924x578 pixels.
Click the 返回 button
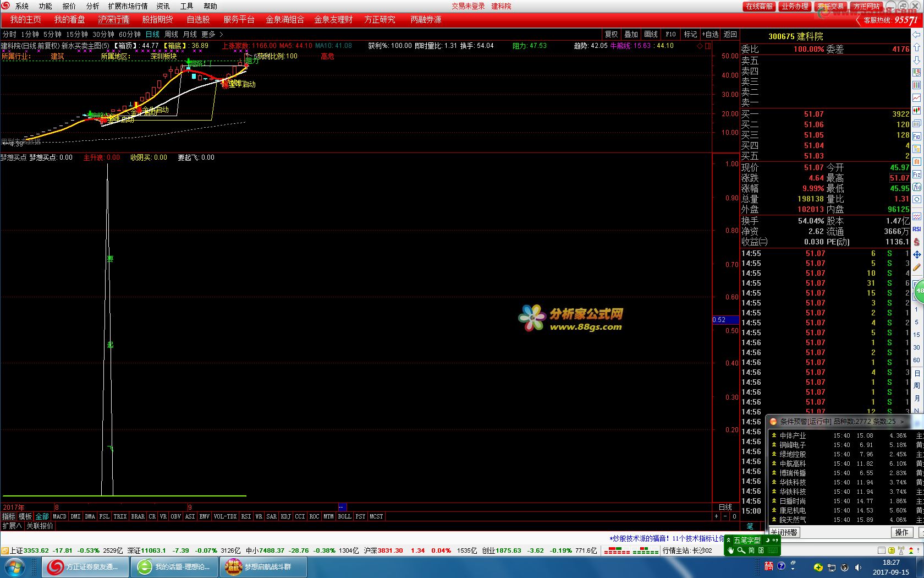730,34
